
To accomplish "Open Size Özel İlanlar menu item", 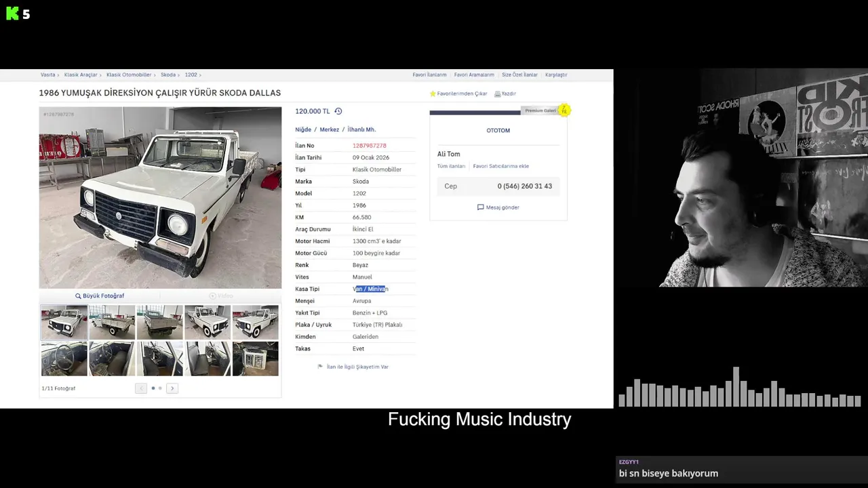I will pyautogui.click(x=519, y=75).
